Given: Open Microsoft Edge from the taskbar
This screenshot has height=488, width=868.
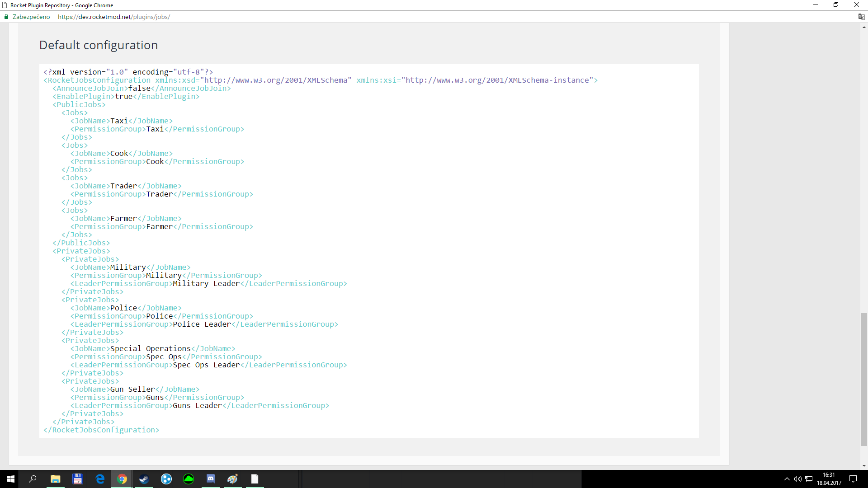Looking at the screenshot, I should tap(100, 479).
